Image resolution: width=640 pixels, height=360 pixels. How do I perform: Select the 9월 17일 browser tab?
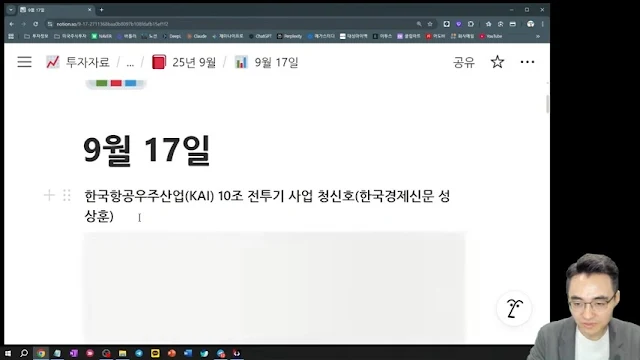click(56, 10)
